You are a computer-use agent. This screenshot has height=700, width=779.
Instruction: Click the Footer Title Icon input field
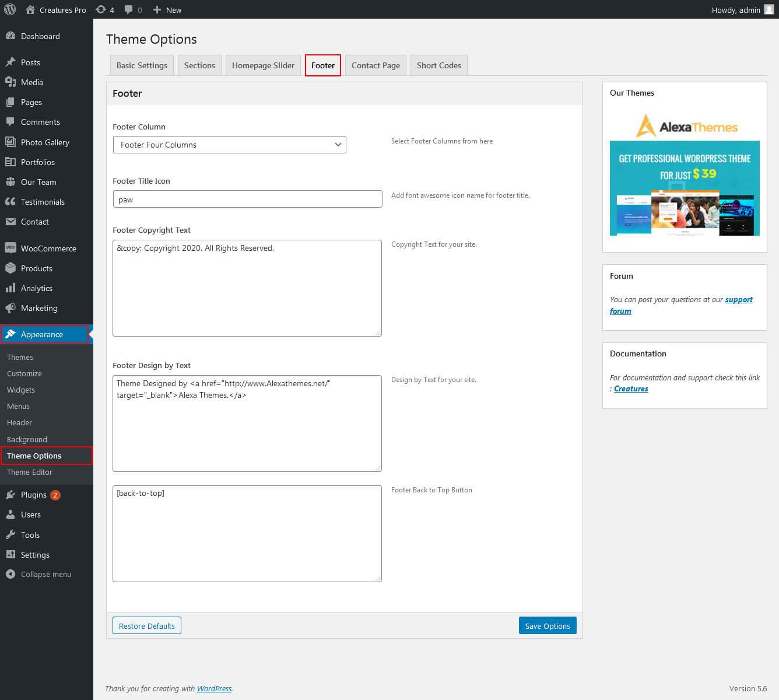248,199
